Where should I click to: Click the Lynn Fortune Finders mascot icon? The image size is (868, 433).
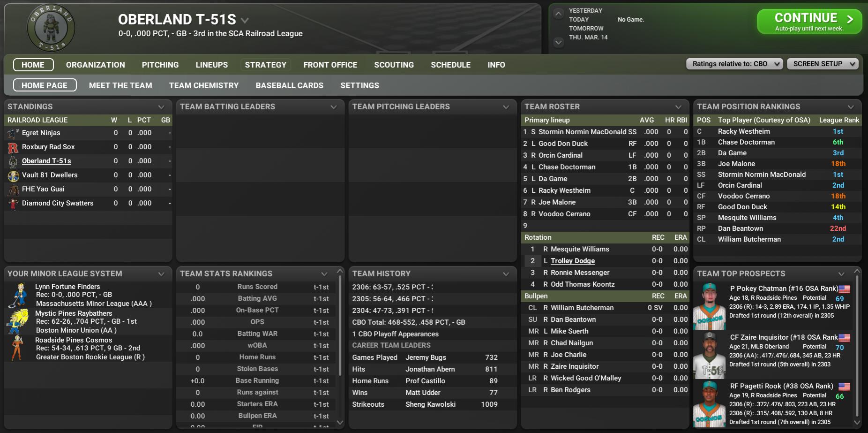click(19, 295)
